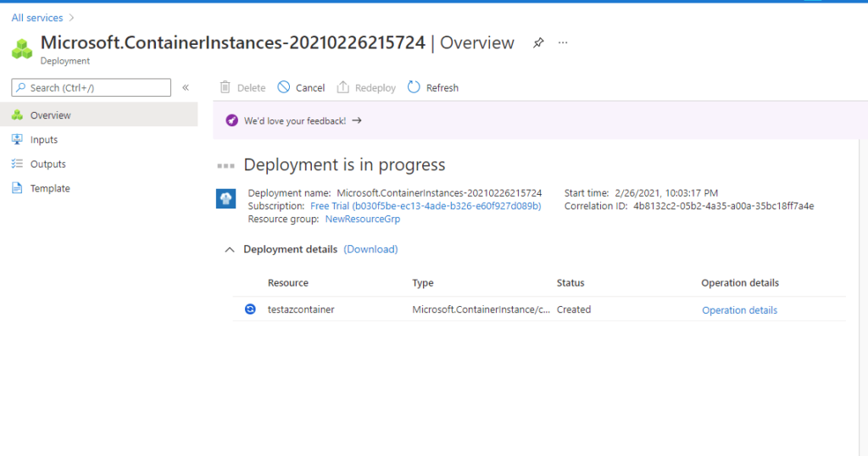Viewport: 868px width, 456px height.
Task: Click the feedback rocket icon
Action: pos(232,120)
